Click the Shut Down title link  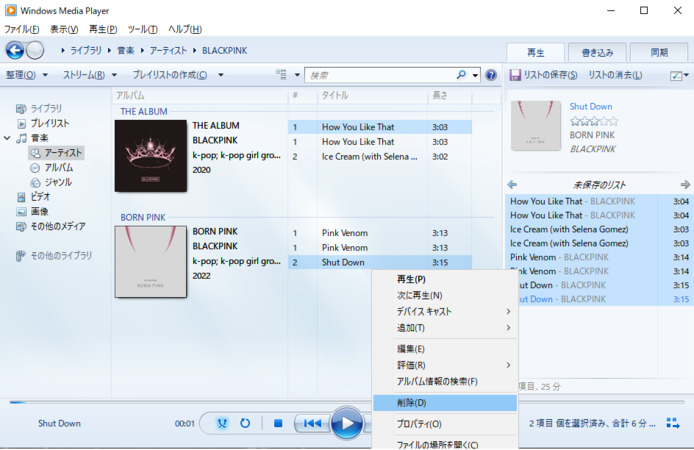coord(591,107)
